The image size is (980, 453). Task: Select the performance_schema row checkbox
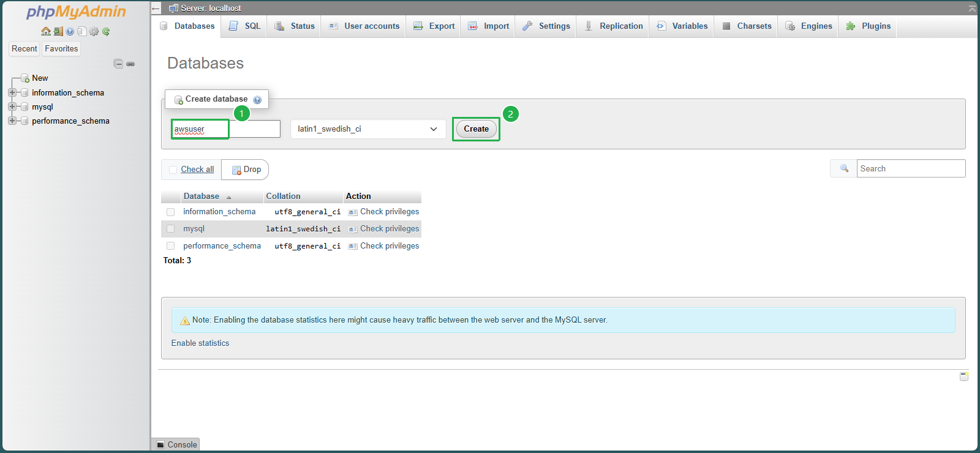171,246
